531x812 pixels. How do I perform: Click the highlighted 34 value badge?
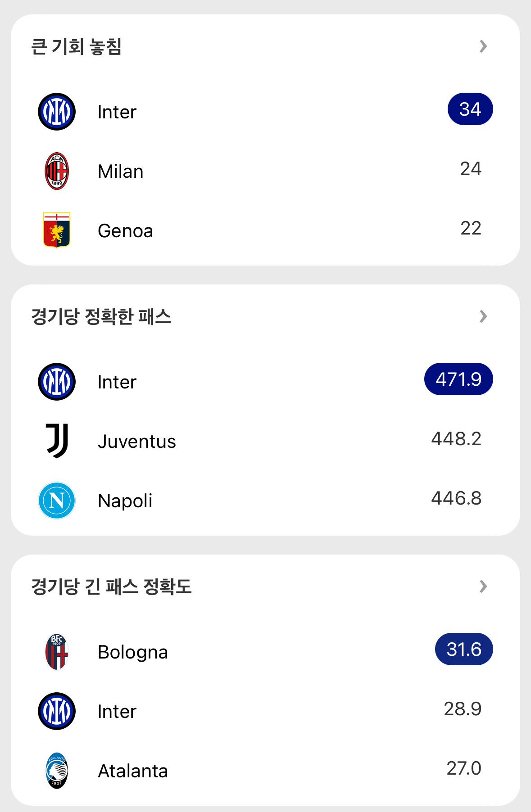pos(470,109)
